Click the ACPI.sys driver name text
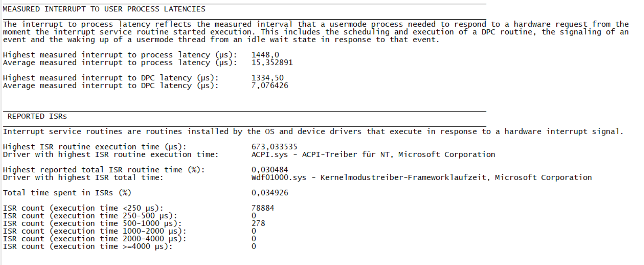Viewport: 644px width, 265px height. [x=270, y=154]
